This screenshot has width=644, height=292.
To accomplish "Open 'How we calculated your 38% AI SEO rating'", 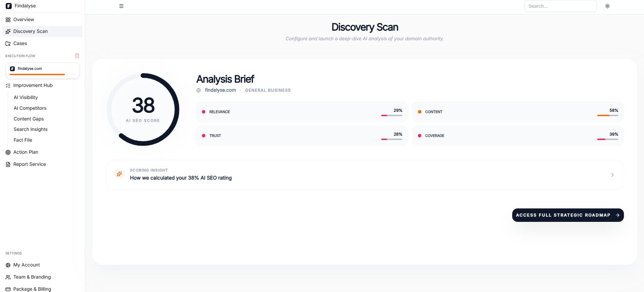I will coord(181,178).
